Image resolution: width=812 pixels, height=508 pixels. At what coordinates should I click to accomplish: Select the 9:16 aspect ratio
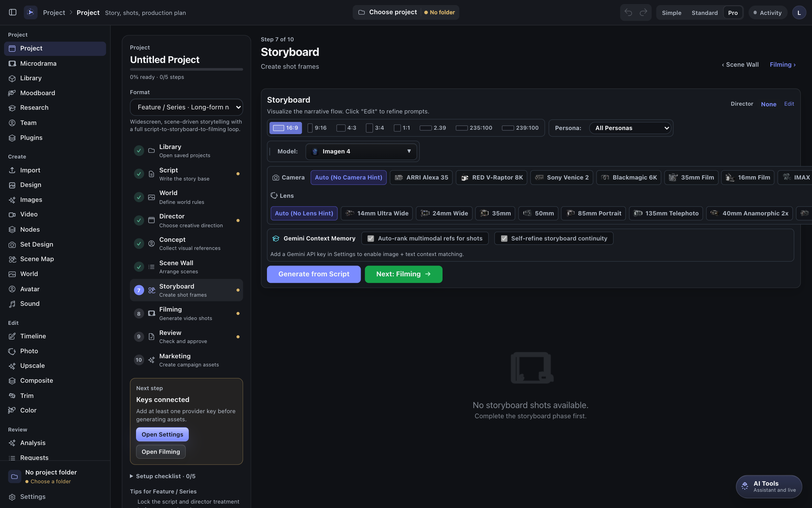coord(317,128)
